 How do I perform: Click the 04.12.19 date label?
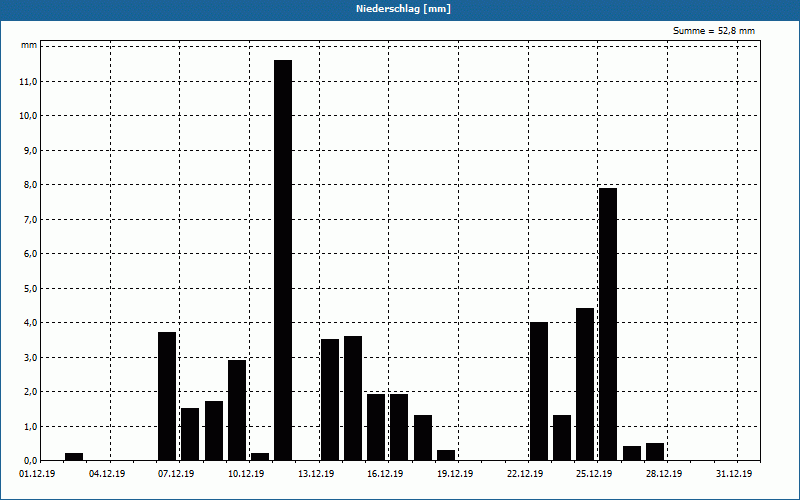click(x=107, y=474)
